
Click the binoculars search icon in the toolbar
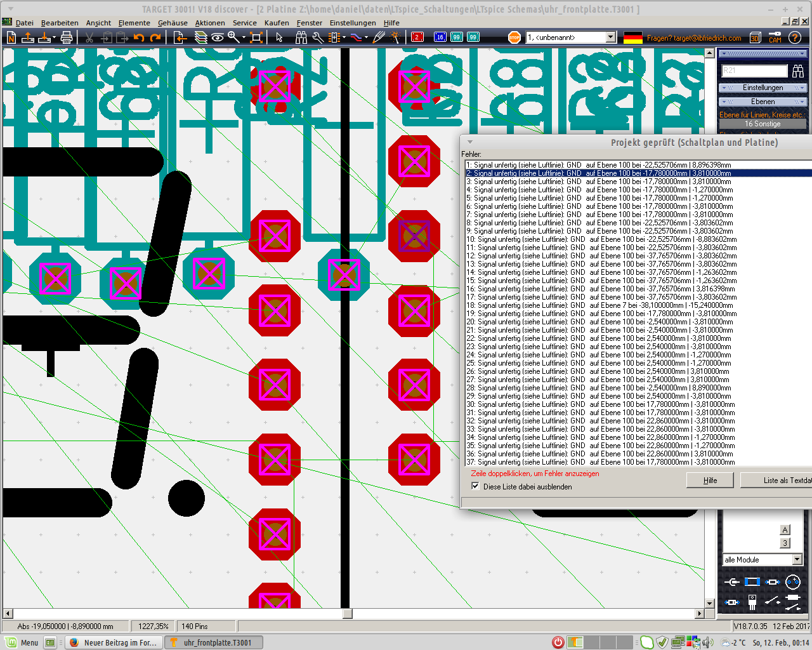tap(301, 37)
